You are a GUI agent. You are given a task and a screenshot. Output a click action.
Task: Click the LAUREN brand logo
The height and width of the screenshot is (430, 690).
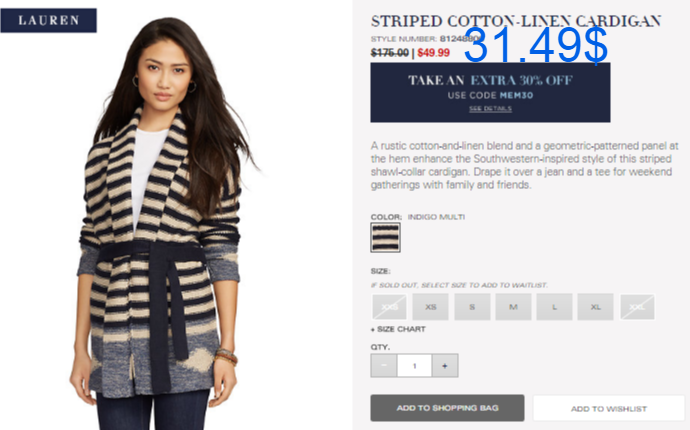click(x=48, y=20)
